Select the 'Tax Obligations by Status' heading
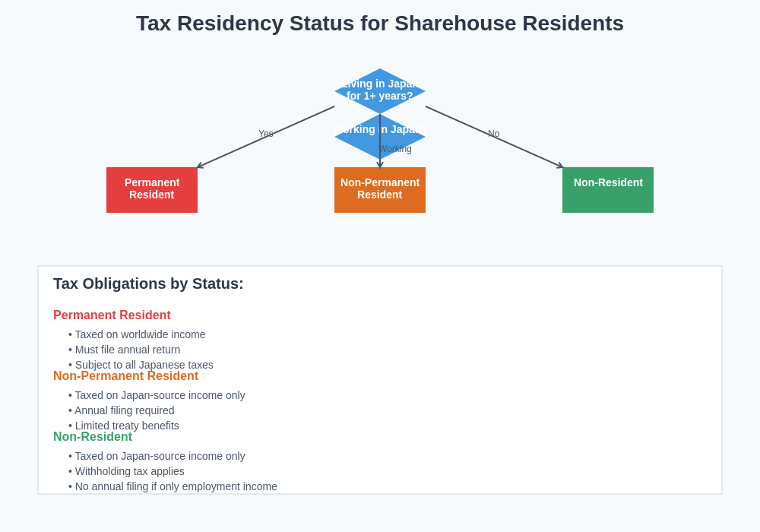Viewport: 760px width, 532px height. [x=148, y=283]
